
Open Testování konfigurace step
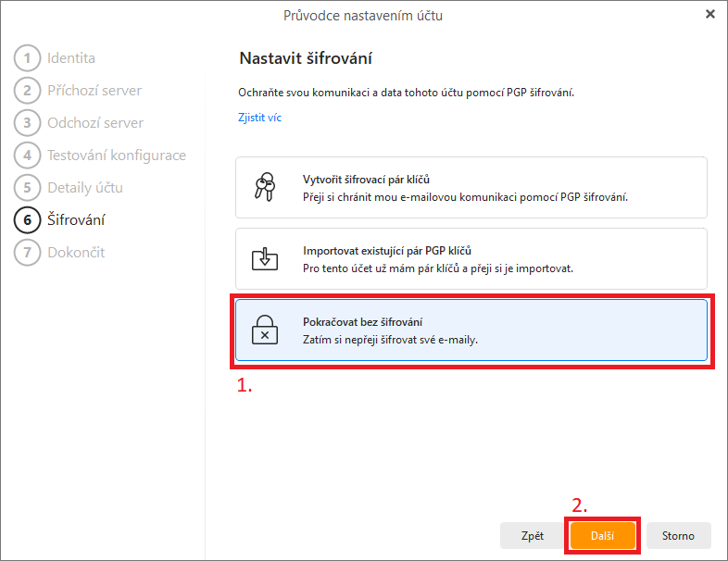click(117, 156)
